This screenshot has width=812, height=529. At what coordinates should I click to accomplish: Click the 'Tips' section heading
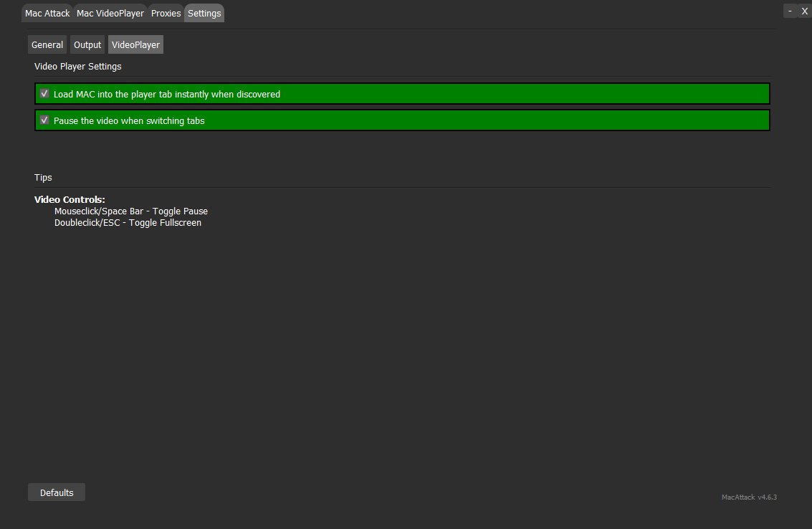tap(43, 177)
